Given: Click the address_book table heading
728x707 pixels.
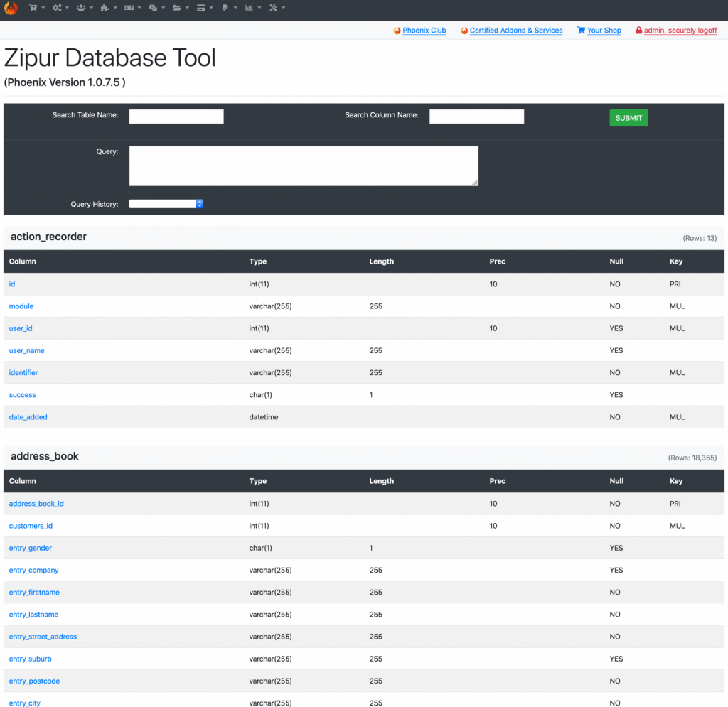Looking at the screenshot, I should click(x=45, y=456).
